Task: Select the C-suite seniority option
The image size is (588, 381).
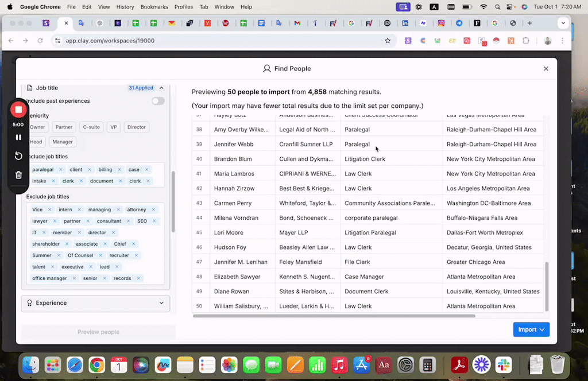Action: [x=91, y=127]
